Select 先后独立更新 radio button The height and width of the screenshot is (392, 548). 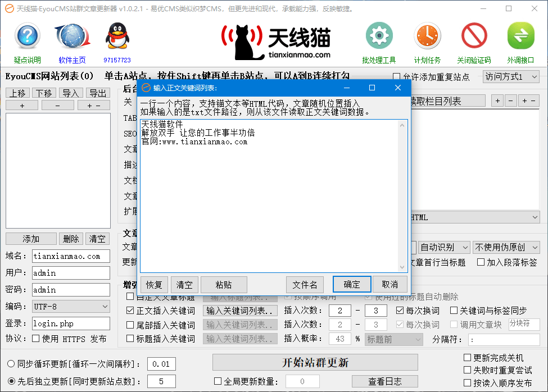(x=11, y=381)
